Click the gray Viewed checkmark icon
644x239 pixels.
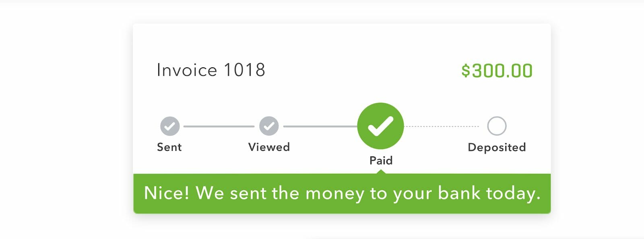pos(269,126)
